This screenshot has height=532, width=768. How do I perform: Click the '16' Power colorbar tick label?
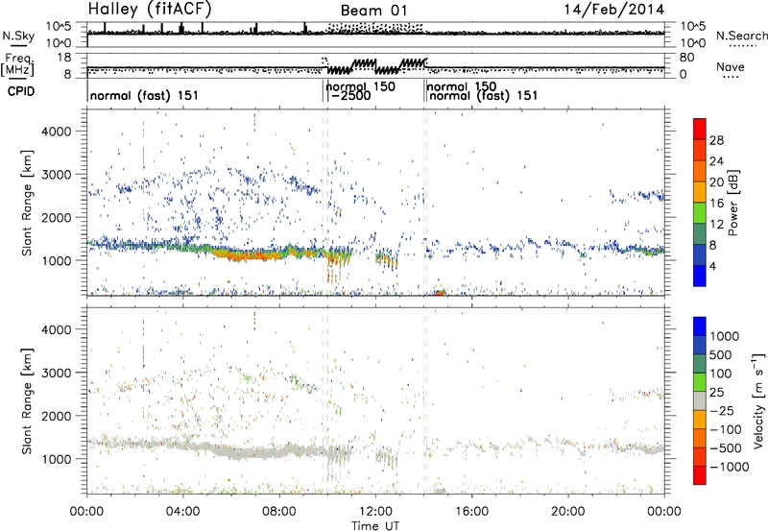(716, 204)
